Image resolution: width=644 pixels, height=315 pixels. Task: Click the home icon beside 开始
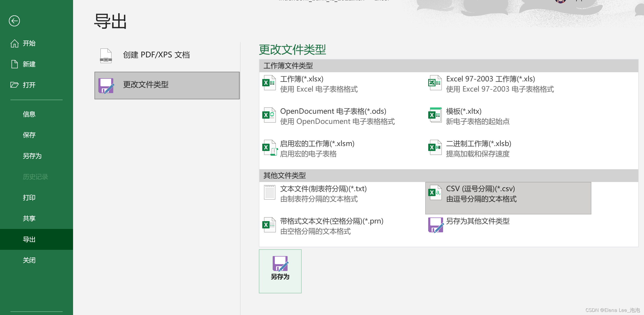(15, 43)
